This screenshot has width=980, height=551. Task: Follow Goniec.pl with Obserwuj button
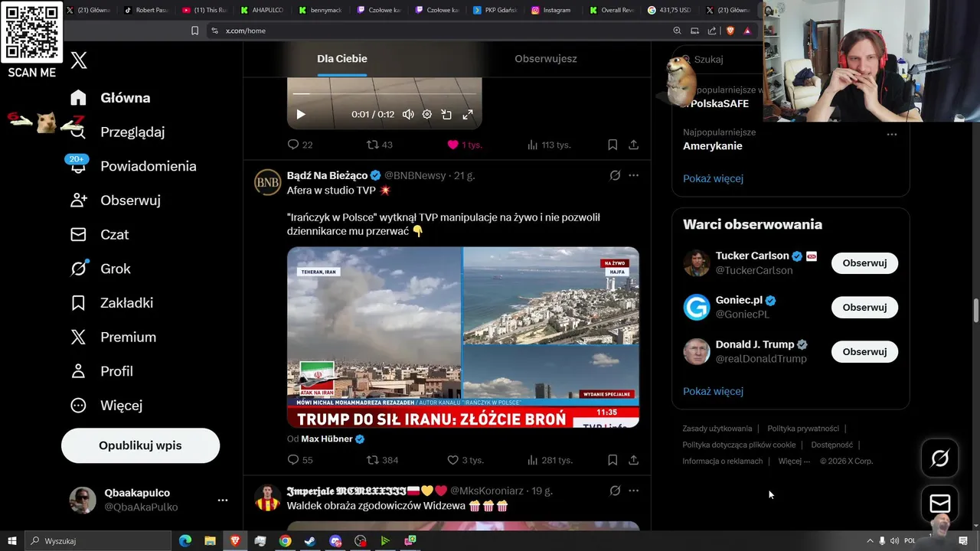click(864, 308)
